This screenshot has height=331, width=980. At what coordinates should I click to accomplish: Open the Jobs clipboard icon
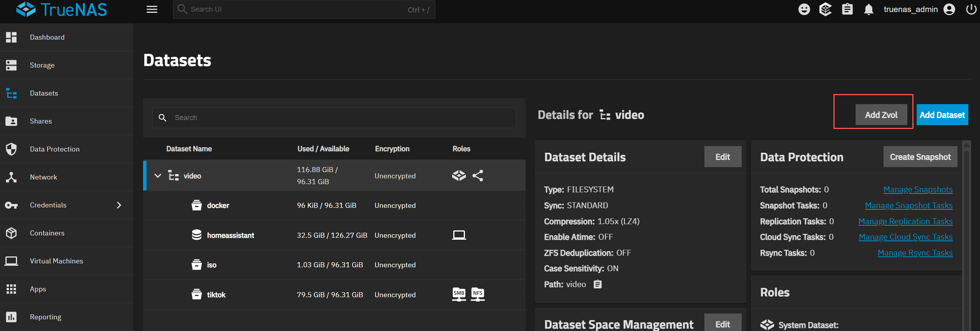click(847, 9)
